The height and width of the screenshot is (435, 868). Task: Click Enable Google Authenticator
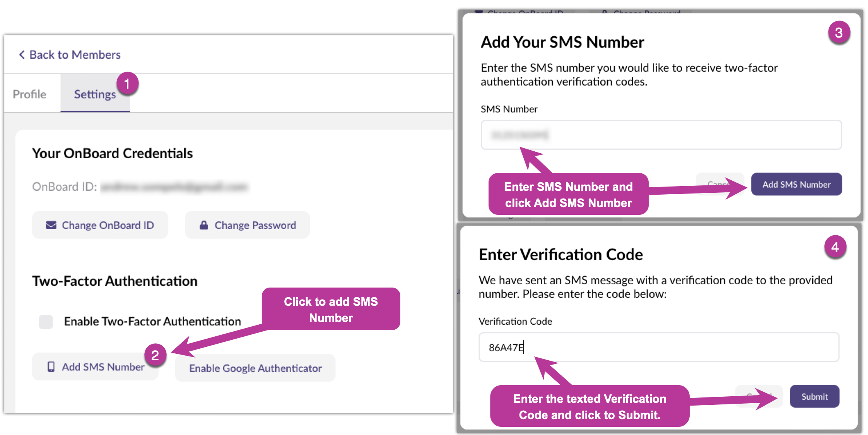255,368
